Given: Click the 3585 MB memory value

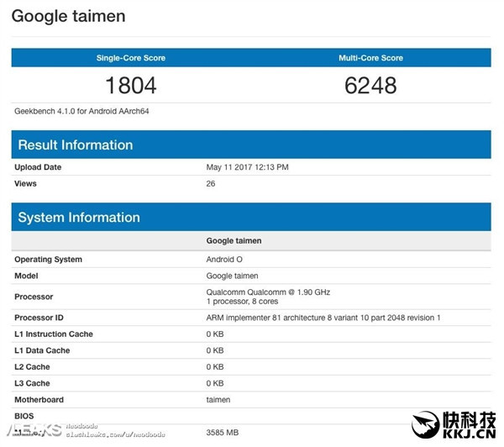Looking at the screenshot, I should pos(222,433).
